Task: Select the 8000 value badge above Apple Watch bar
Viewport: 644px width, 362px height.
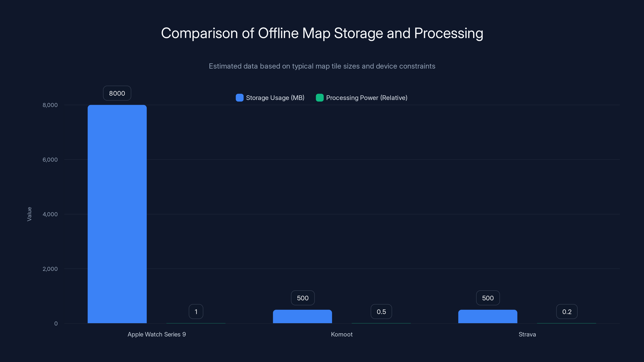Action: [117, 93]
